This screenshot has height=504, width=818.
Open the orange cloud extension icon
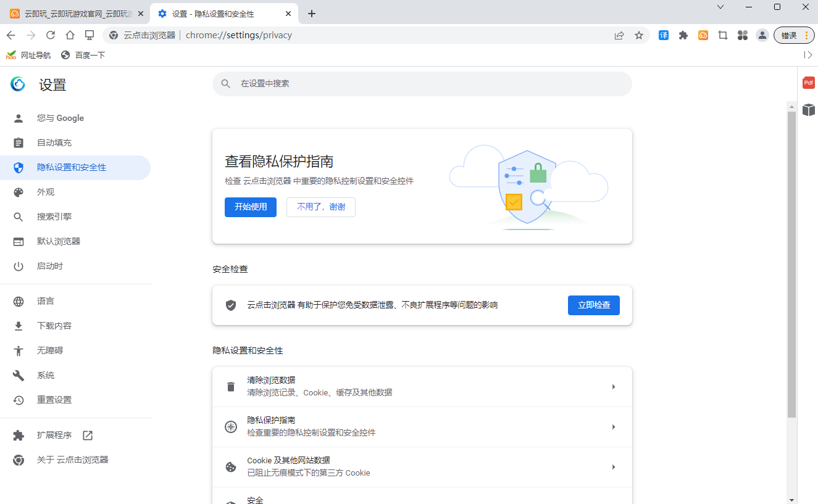(703, 35)
